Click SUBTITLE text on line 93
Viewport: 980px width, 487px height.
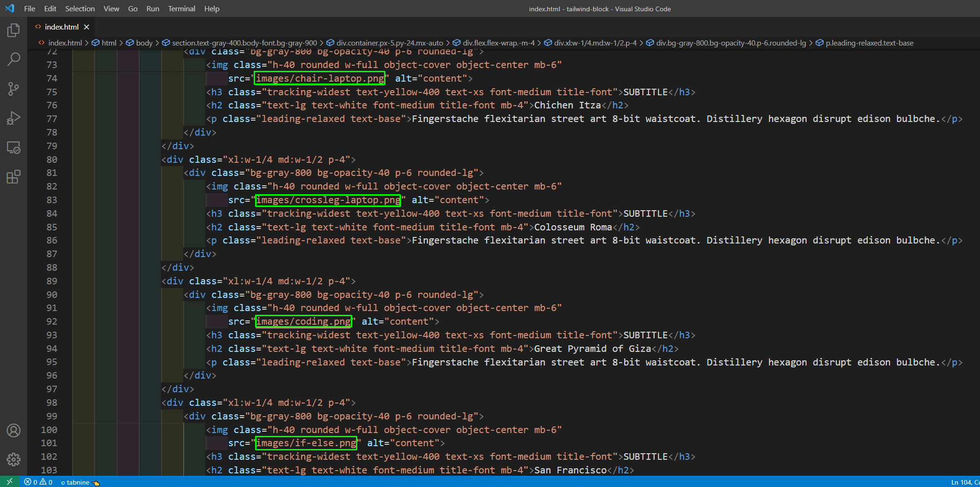(645, 335)
